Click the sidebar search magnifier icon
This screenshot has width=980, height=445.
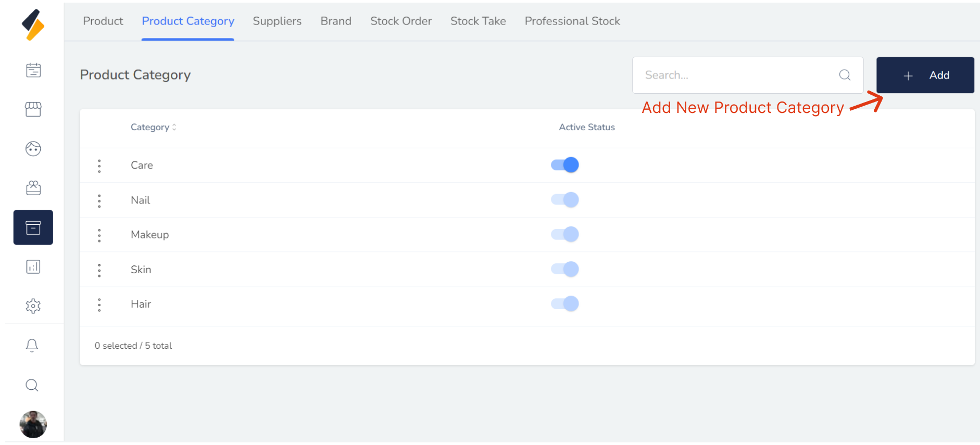[32, 385]
